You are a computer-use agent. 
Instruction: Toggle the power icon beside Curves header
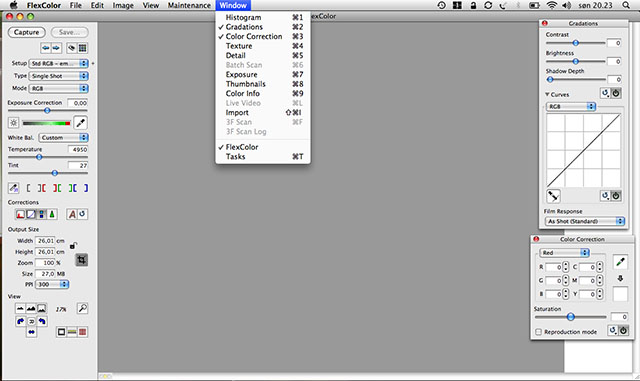(616, 93)
